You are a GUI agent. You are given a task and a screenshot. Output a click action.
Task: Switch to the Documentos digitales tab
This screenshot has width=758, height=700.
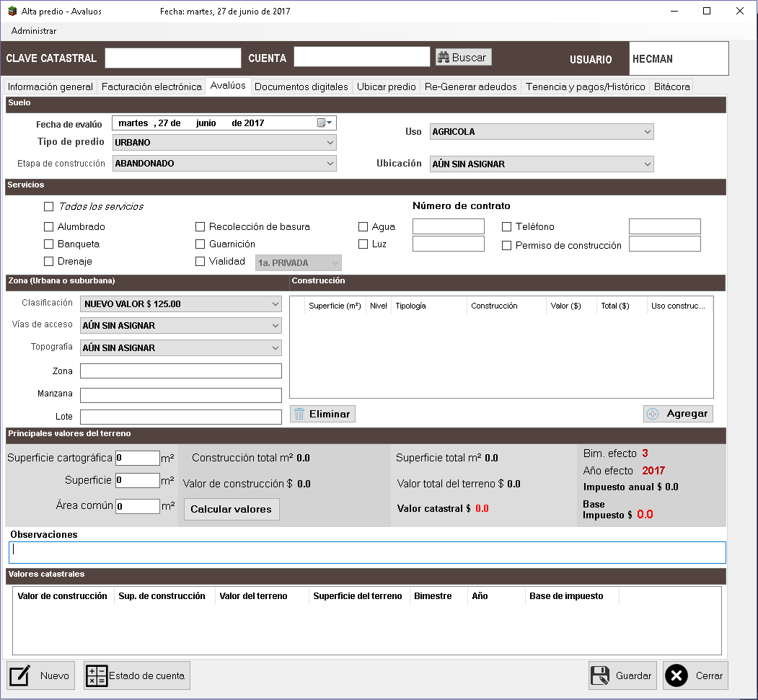[x=301, y=87]
